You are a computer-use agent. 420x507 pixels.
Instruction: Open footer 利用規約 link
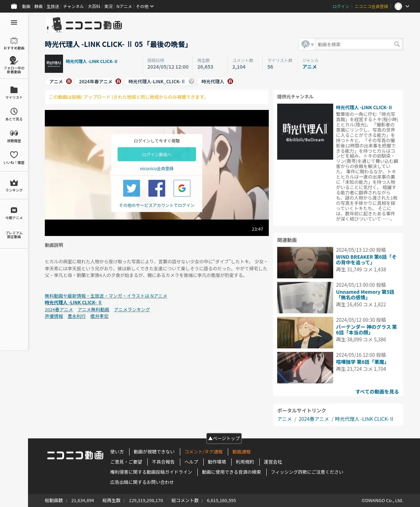[245, 462]
